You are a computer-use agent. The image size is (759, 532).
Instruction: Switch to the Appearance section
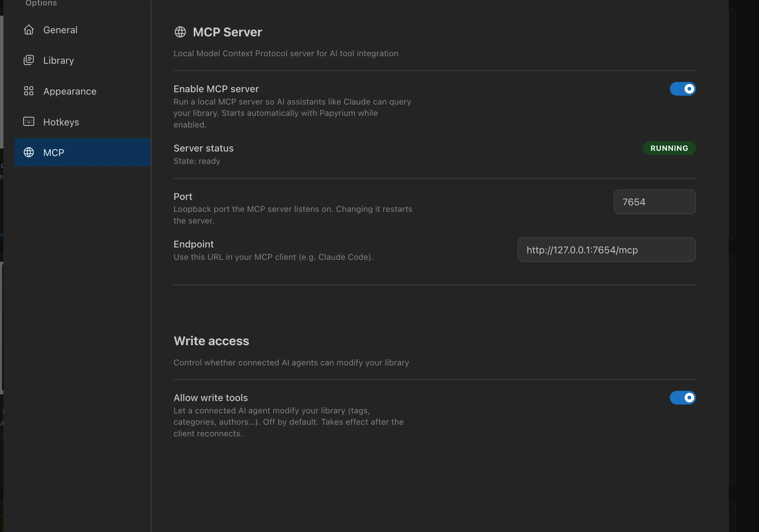point(83,91)
